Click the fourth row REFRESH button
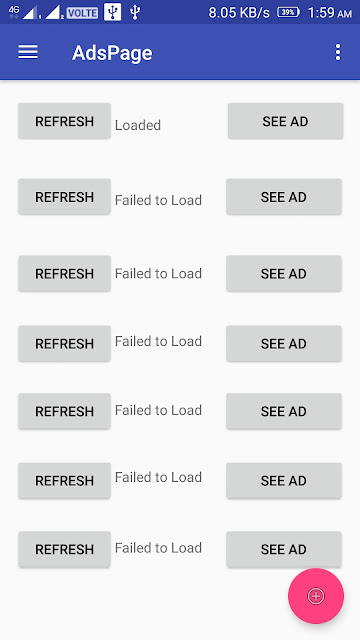The image size is (360, 640). pyautogui.click(x=64, y=344)
